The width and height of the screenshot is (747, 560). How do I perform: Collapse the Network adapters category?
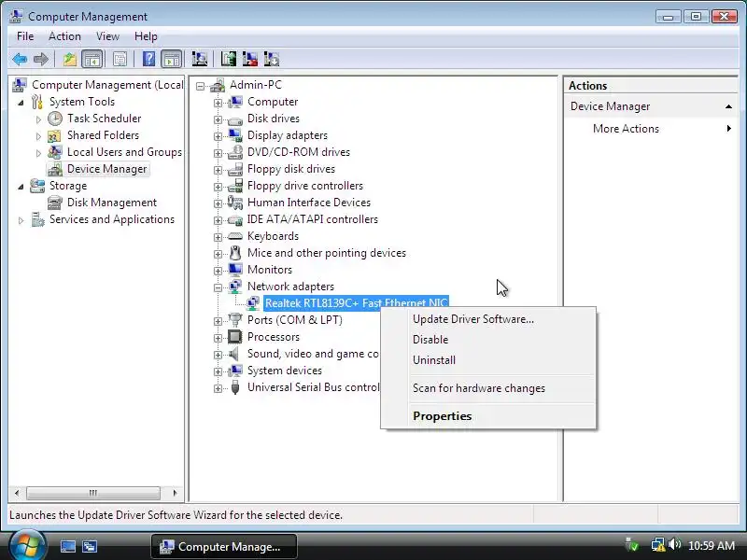point(218,287)
